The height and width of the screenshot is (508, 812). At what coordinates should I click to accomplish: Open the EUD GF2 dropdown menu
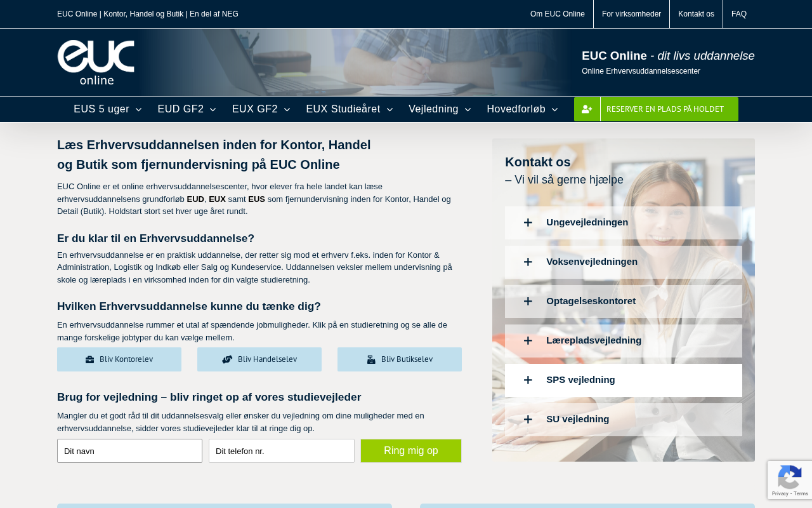pos(187,109)
